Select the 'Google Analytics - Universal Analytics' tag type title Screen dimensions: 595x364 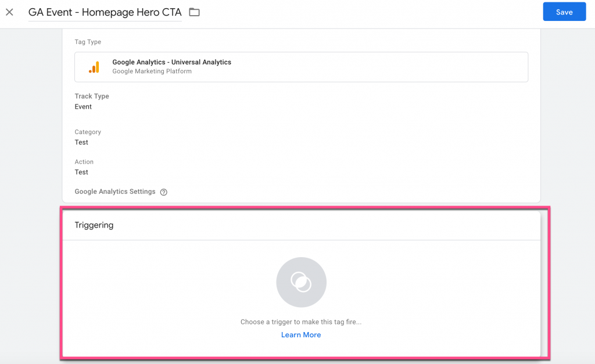(171, 62)
